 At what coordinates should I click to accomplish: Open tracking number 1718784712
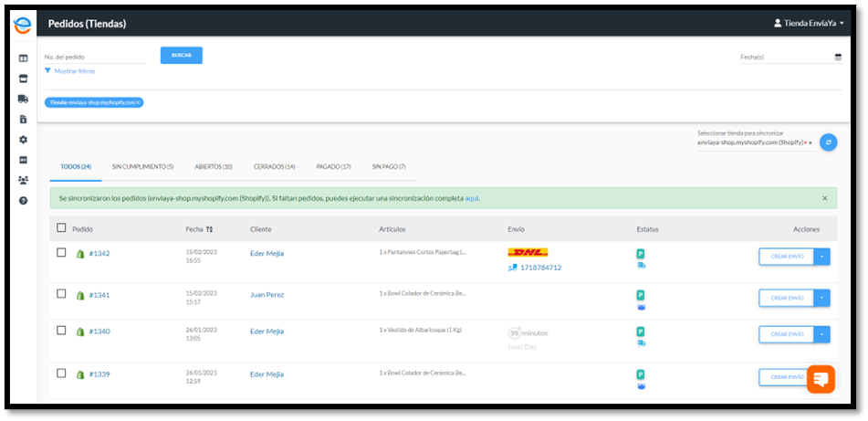(x=541, y=268)
